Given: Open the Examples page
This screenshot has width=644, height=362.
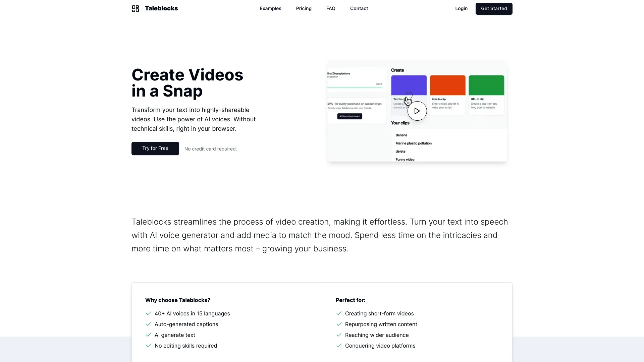Looking at the screenshot, I should 270,8.
